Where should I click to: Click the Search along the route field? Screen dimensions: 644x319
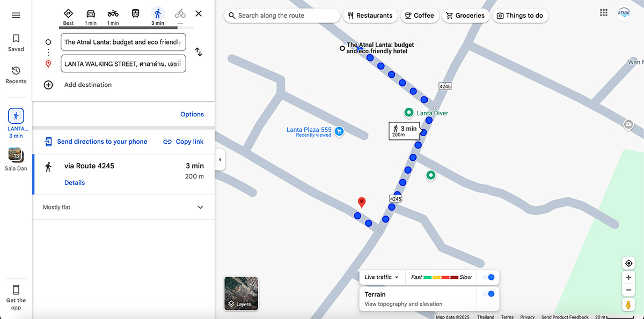(x=284, y=16)
